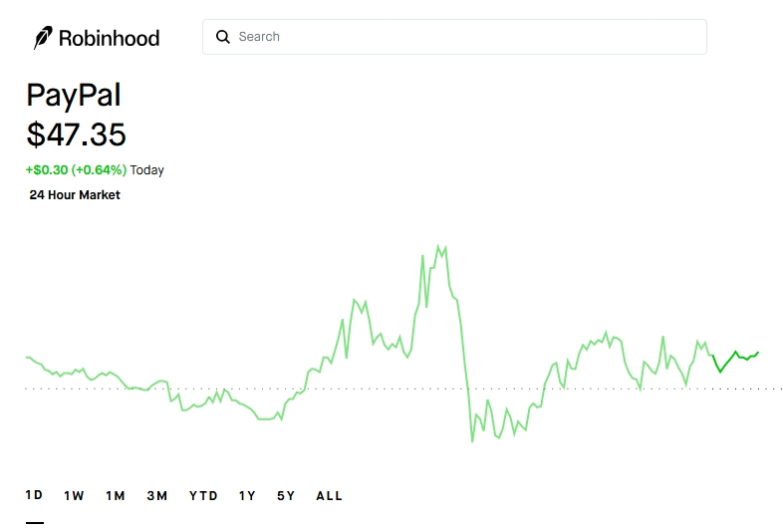
Task: Click the PayPal stock name heading
Action: (73, 96)
